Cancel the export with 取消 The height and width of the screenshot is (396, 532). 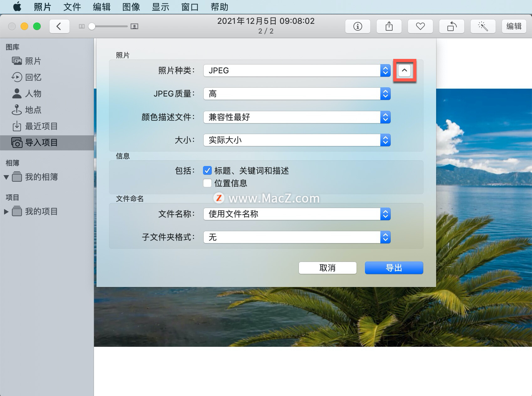pos(327,268)
